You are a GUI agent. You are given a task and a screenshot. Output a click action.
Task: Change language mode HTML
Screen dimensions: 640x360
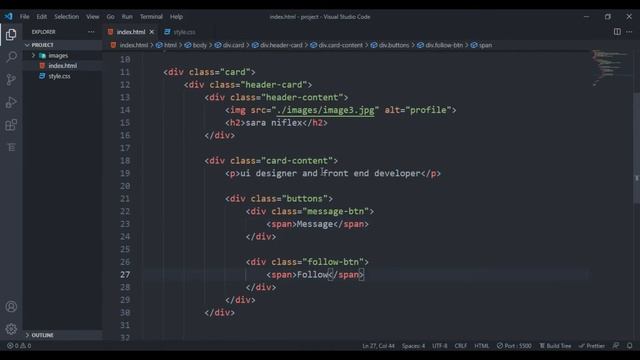tap(482, 346)
